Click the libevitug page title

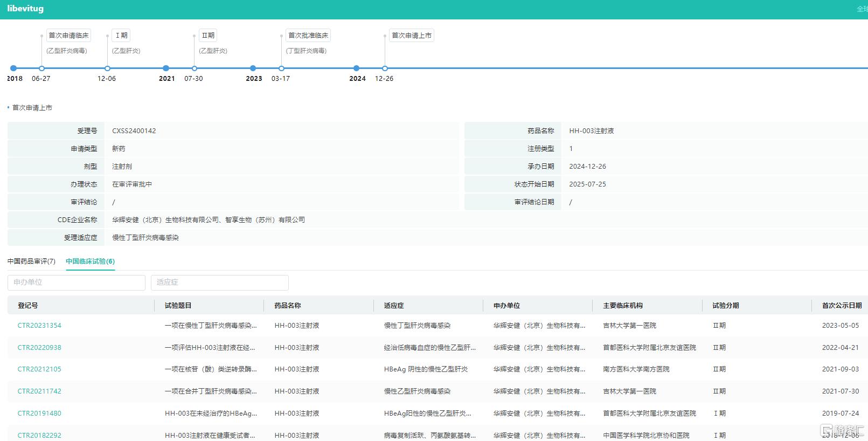(25, 9)
